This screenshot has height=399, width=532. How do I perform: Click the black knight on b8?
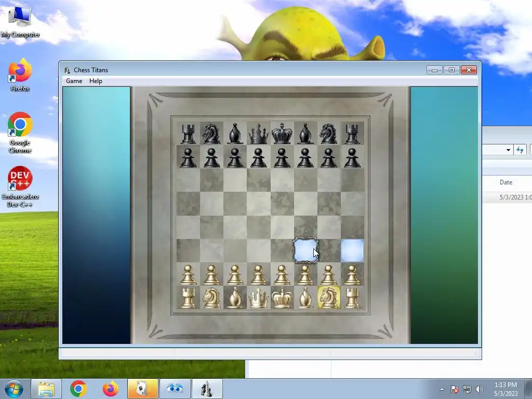pyautogui.click(x=212, y=134)
